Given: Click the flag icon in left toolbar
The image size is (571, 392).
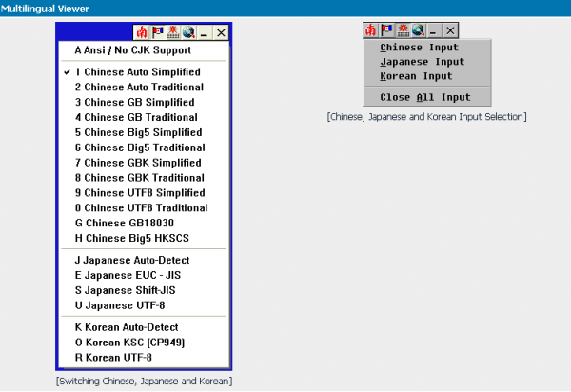Looking at the screenshot, I should click(157, 32).
